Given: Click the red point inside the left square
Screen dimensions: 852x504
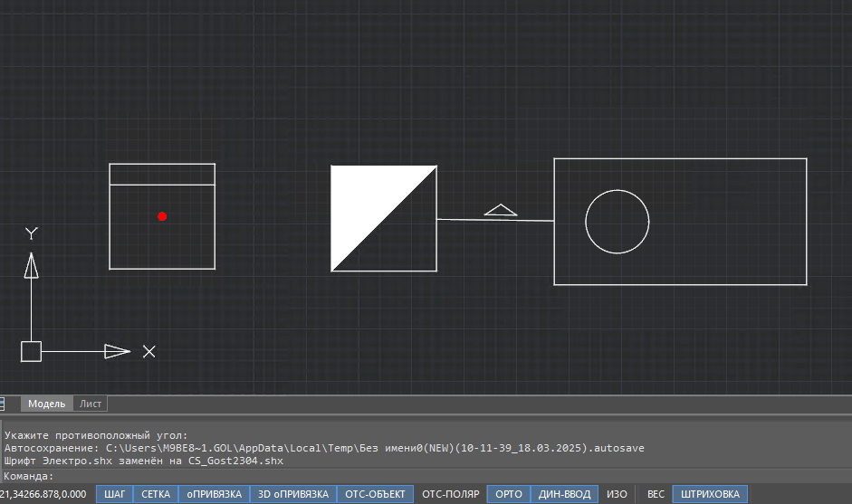Looking at the screenshot, I should click(162, 216).
